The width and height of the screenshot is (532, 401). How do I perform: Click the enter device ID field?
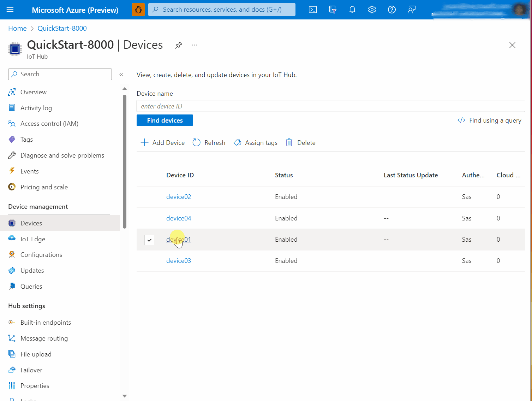click(x=331, y=106)
